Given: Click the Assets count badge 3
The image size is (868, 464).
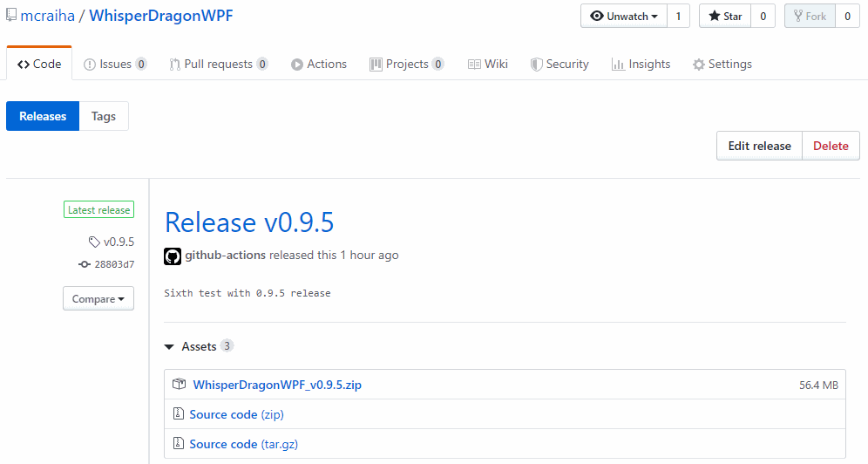Looking at the screenshot, I should click(227, 346).
